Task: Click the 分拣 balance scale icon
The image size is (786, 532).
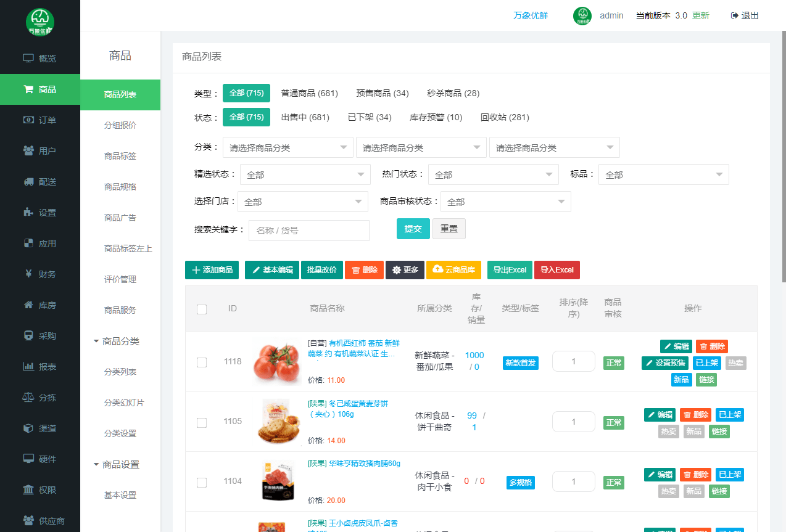Action: (28, 398)
